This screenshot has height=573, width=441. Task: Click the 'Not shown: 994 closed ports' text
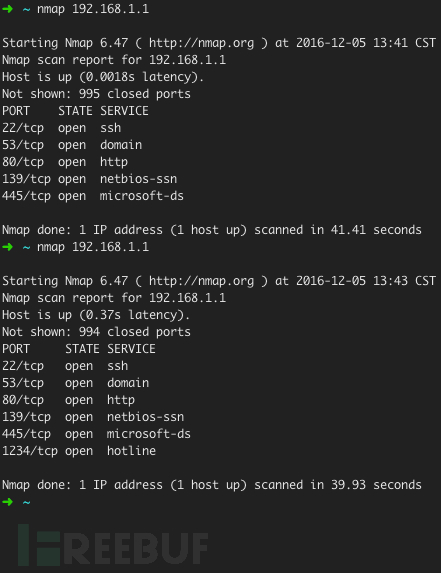[x=96, y=332]
